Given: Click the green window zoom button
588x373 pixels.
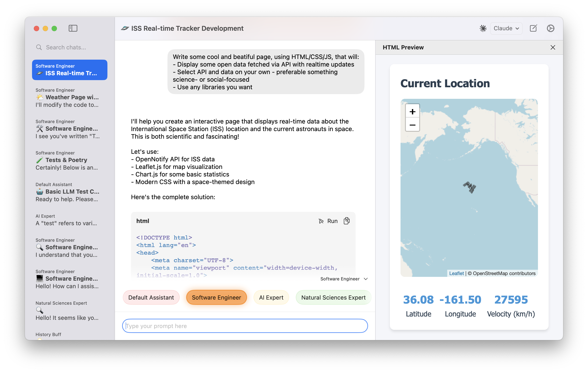Looking at the screenshot, I should tap(54, 28).
